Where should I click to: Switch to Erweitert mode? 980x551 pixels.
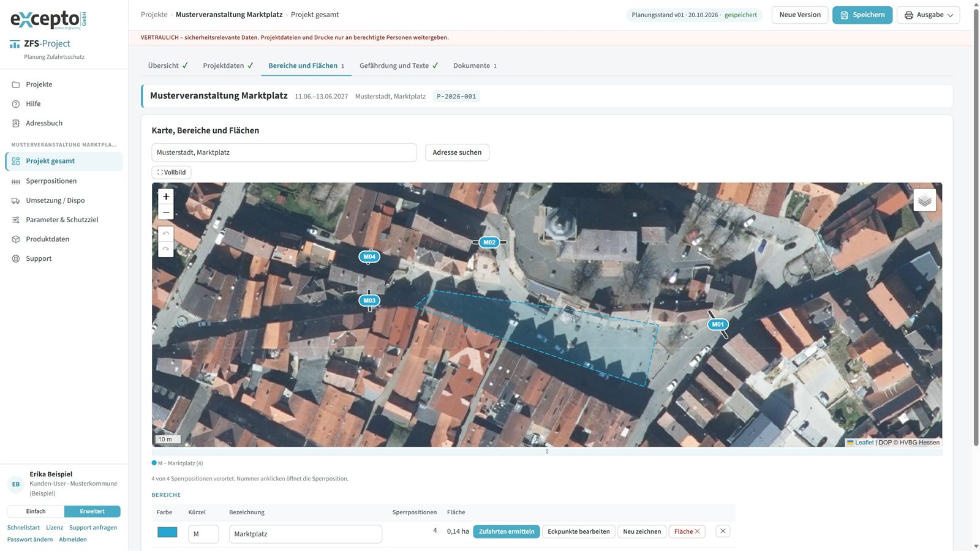click(92, 511)
